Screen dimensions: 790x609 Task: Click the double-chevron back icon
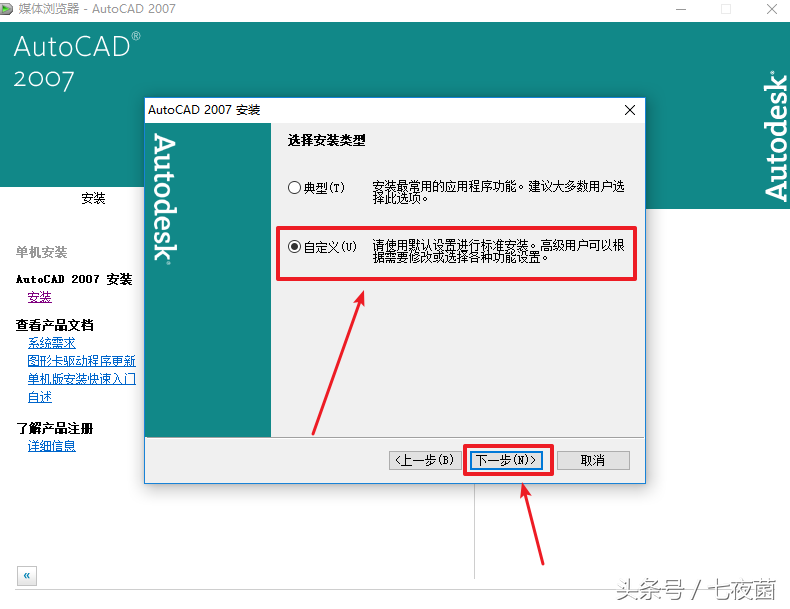tap(27, 575)
